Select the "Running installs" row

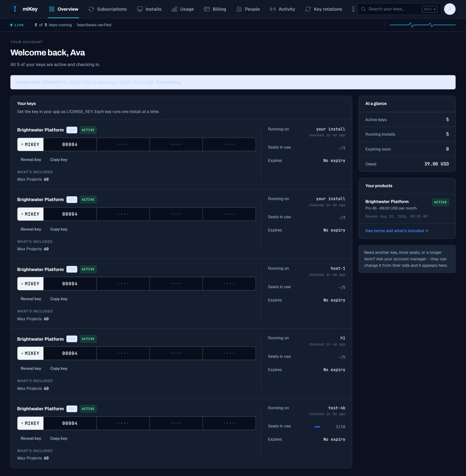(x=407, y=134)
